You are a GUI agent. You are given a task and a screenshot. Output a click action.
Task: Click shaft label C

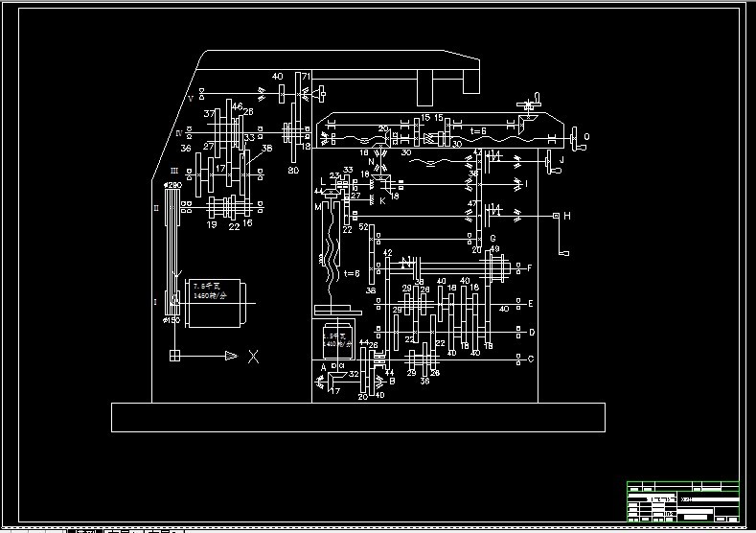point(531,359)
